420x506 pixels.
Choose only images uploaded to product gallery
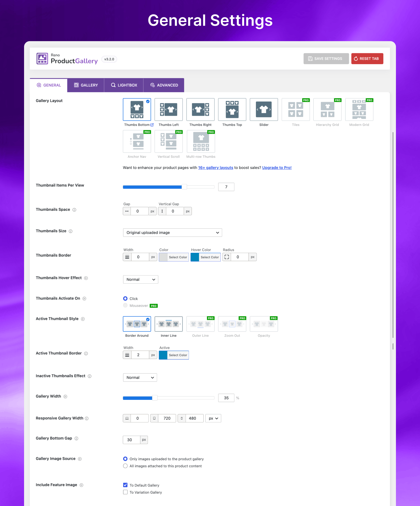coord(125,459)
